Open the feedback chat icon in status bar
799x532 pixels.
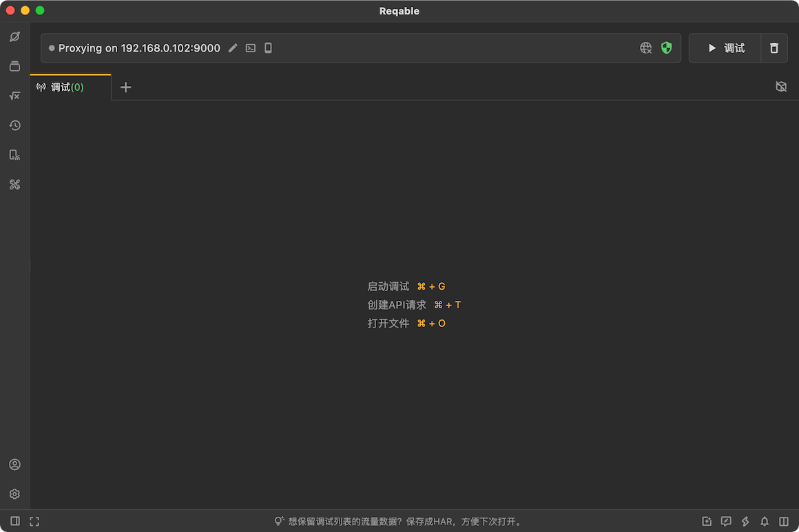click(x=726, y=521)
